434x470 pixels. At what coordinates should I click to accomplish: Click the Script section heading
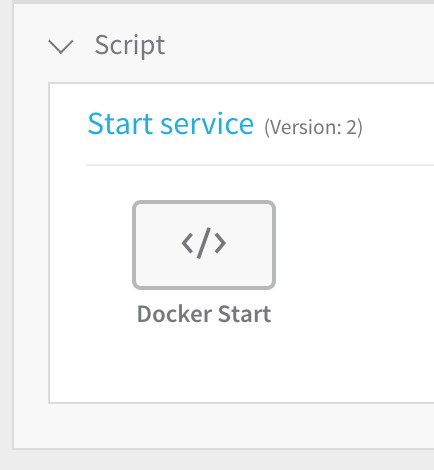[x=130, y=46]
